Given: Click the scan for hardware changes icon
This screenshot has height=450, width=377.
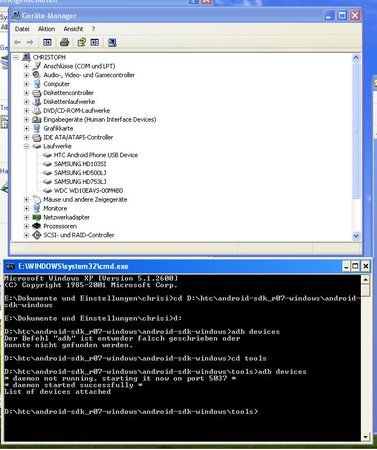Looking at the screenshot, I should (x=112, y=42).
